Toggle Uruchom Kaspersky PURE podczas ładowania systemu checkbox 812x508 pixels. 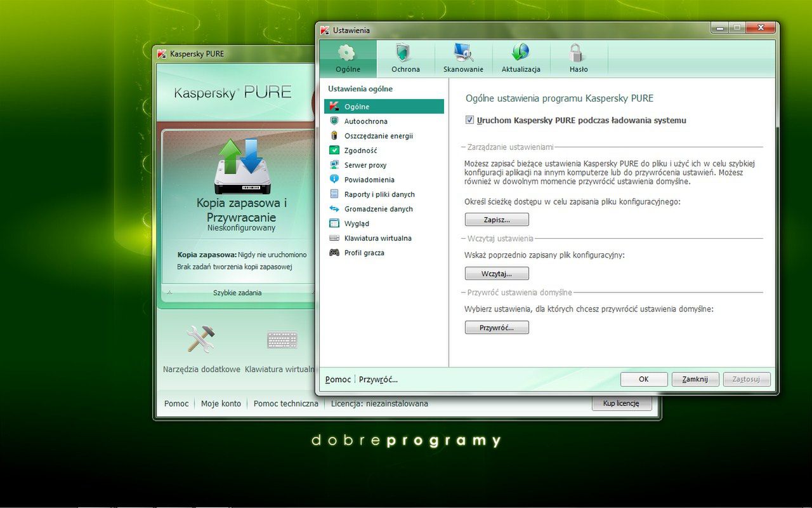(469, 120)
